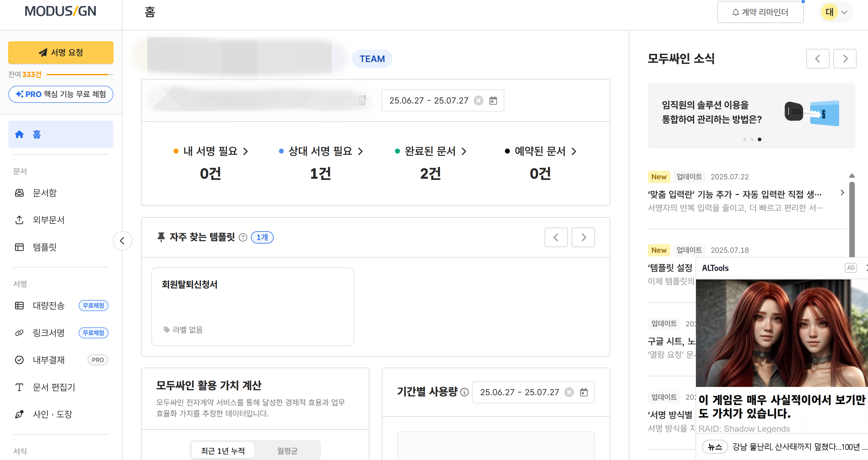Select the 최근 1년 누적 toggle option

click(x=223, y=450)
